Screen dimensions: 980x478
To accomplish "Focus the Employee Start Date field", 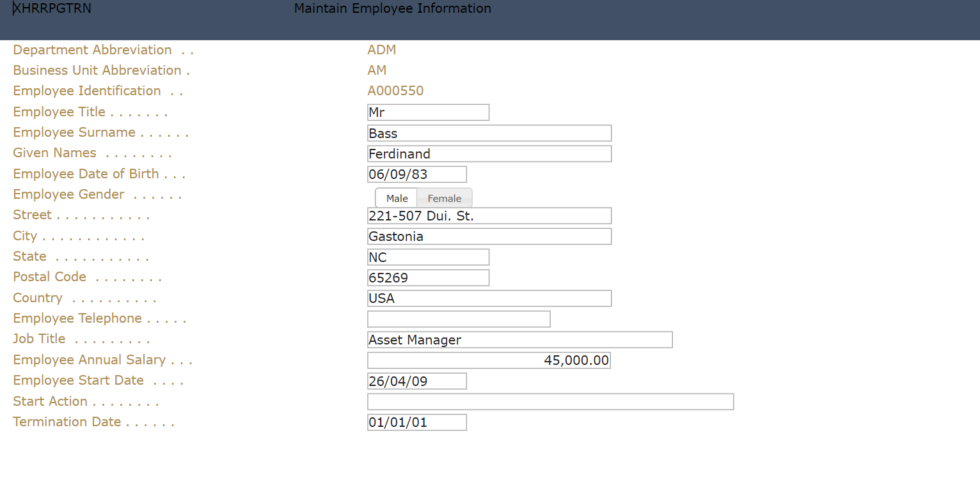I will (416, 382).
